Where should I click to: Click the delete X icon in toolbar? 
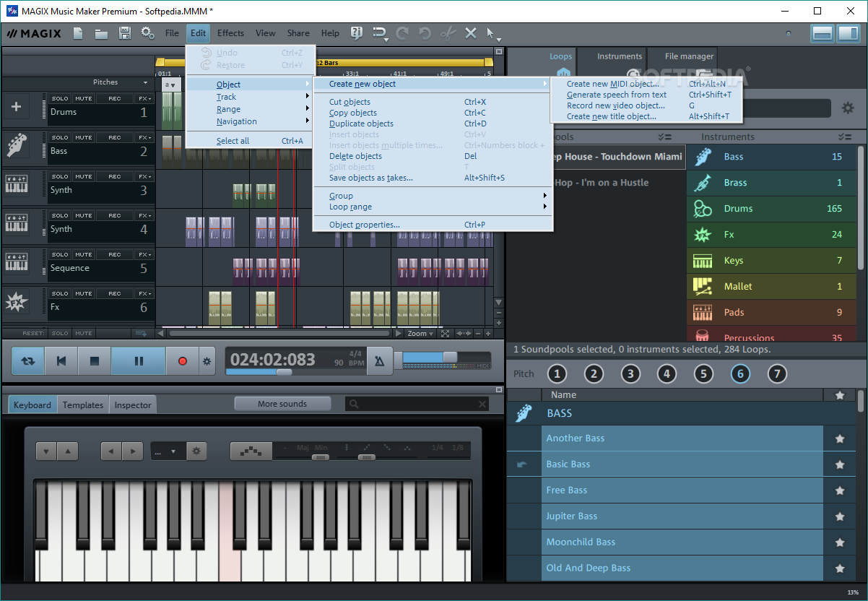pos(471,33)
